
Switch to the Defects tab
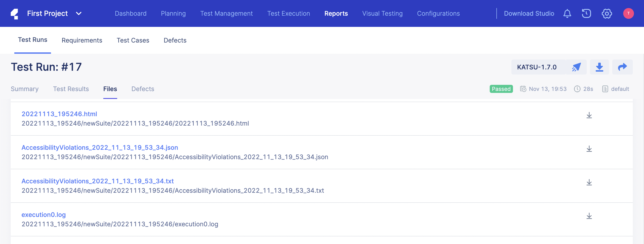pos(143,89)
